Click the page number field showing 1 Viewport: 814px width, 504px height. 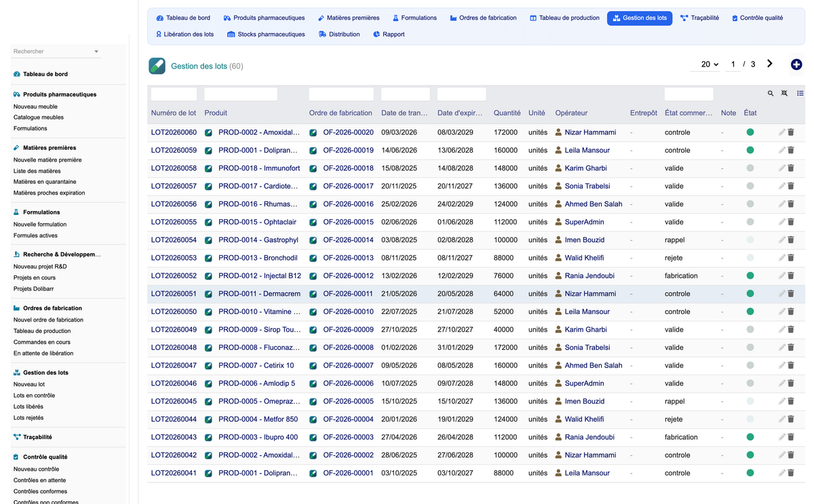pos(733,64)
